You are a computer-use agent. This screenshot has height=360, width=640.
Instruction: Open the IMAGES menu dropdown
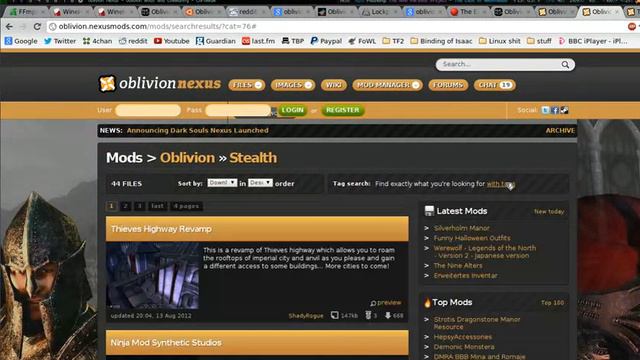point(293,85)
